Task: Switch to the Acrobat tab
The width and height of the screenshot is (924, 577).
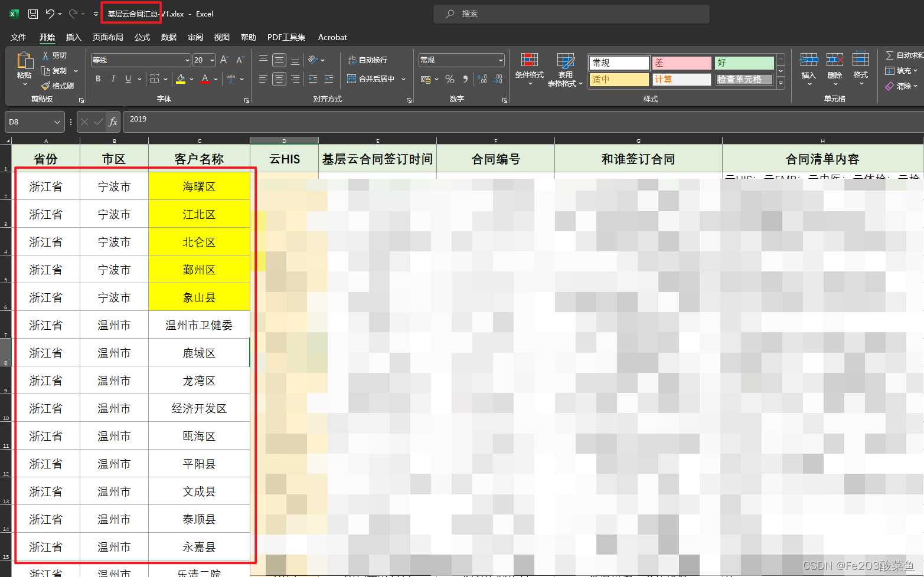Action: 332,37
